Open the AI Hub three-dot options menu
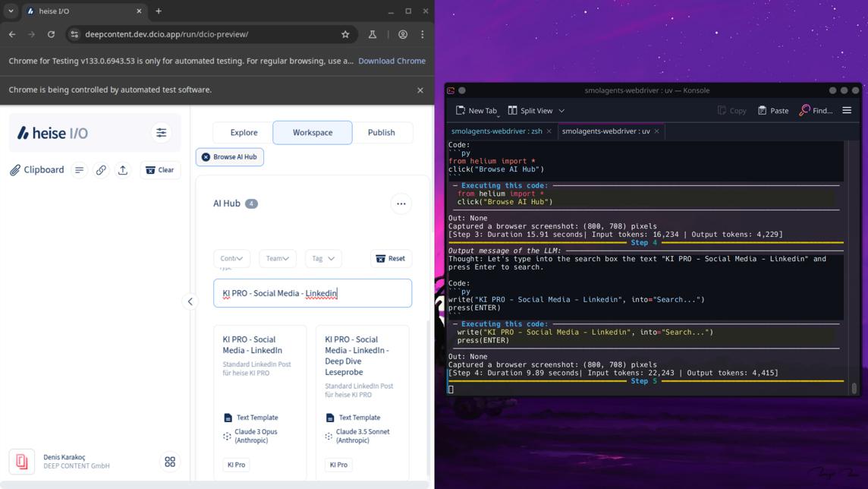Screen dimensions: 868x489 (401, 203)
